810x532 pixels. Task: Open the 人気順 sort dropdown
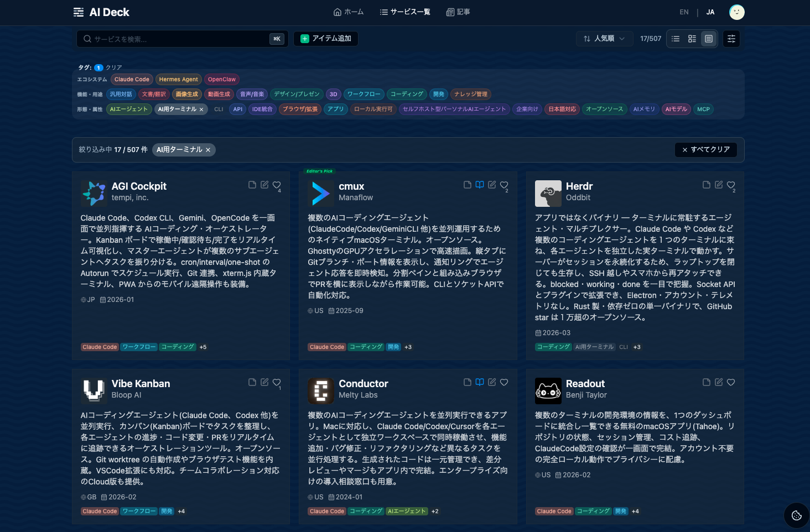604,39
